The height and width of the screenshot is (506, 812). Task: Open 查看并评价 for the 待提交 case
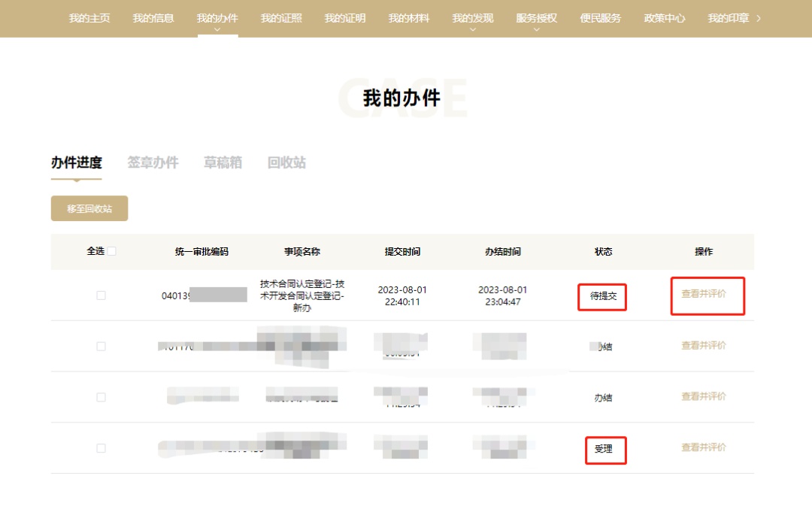(x=704, y=295)
